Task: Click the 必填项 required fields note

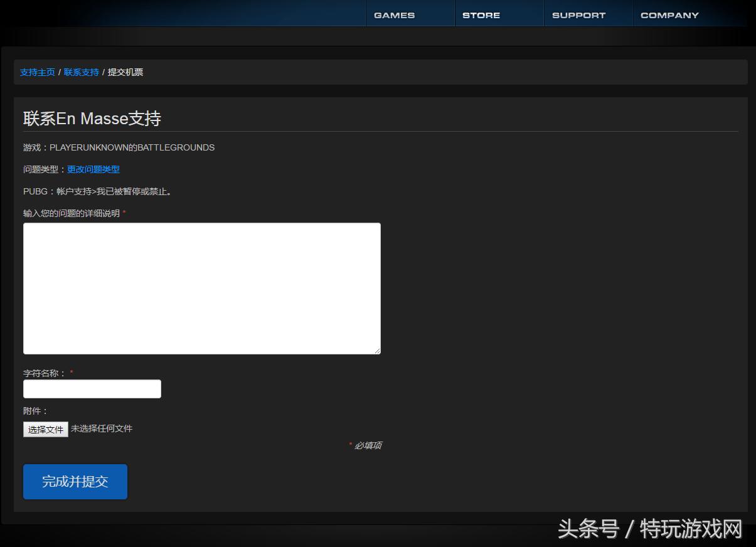Action: tap(369, 445)
